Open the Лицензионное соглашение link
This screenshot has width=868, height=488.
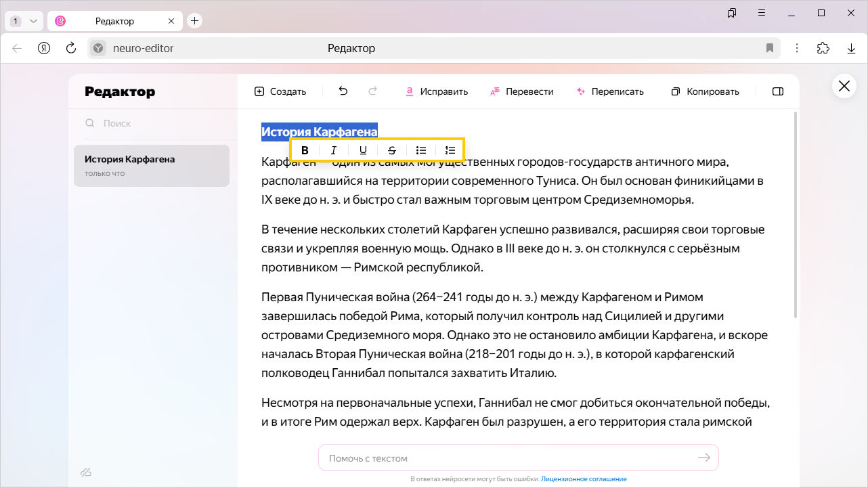(x=584, y=479)
